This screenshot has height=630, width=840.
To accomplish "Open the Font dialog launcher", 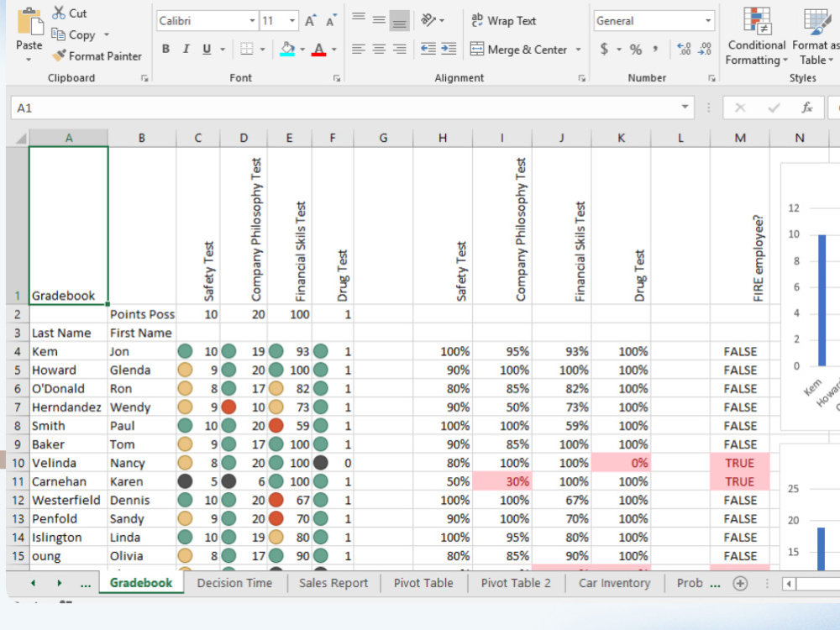I will point(337,78).
